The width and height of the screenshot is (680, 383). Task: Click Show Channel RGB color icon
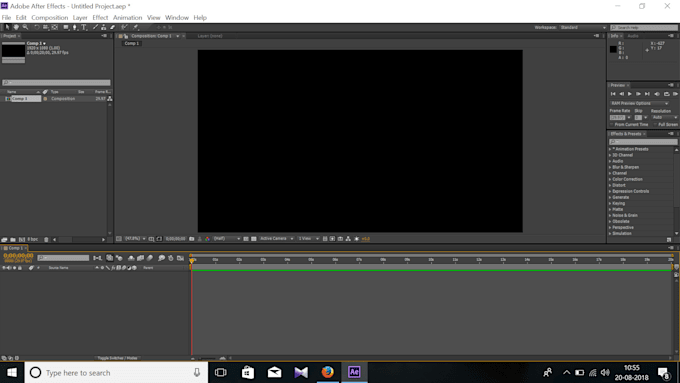click(207, 239)
